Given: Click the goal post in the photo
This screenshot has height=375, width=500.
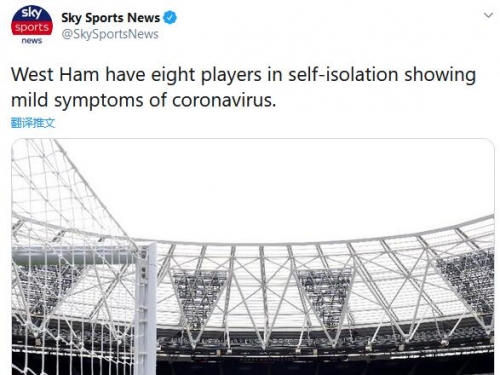Looking at the screenshot, I should pyautogui.click(x=146, y=308).
